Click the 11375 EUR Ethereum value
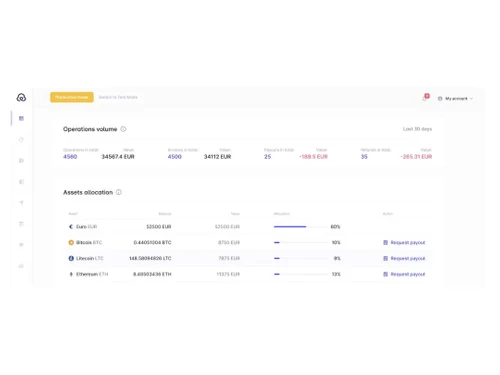This screenshot has width=500, height=375. click(x=228, y=274)
